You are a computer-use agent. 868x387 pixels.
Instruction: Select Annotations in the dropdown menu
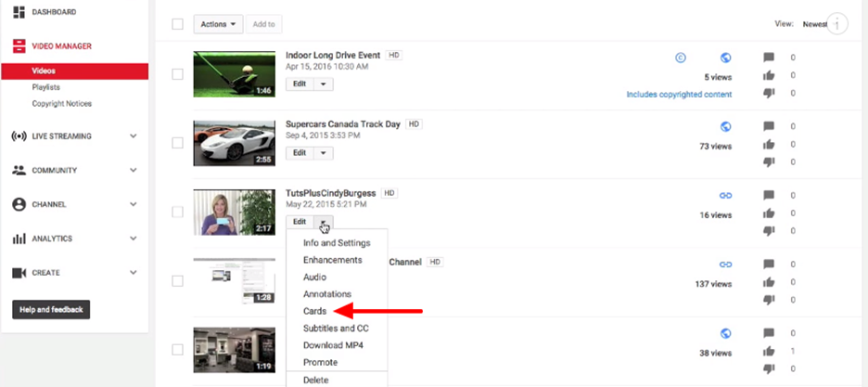coord(325,294)
